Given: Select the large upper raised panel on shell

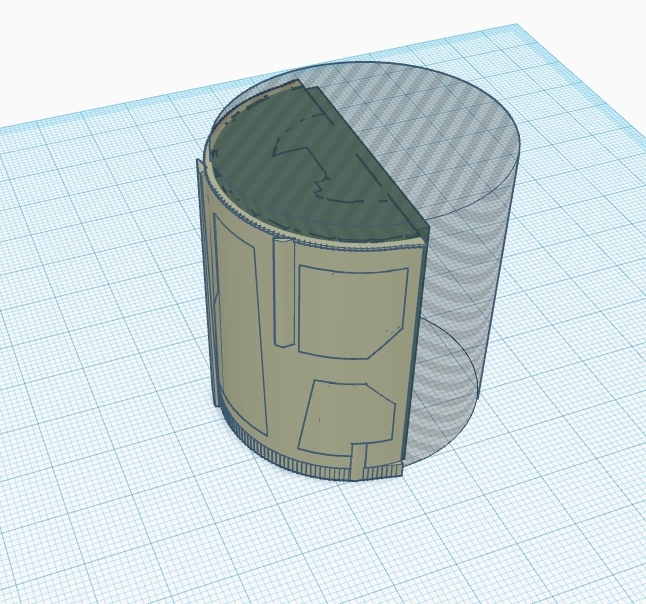Looking at the screenshot, I should 352,308.
